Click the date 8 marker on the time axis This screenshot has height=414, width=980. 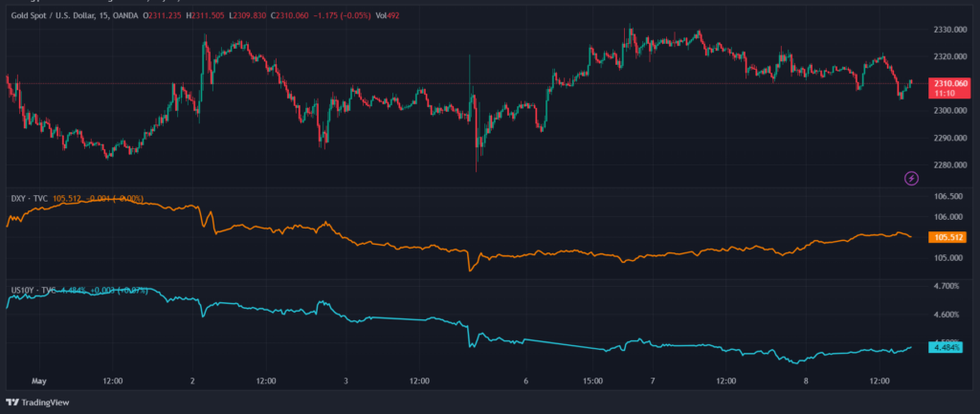pos(807,380)
